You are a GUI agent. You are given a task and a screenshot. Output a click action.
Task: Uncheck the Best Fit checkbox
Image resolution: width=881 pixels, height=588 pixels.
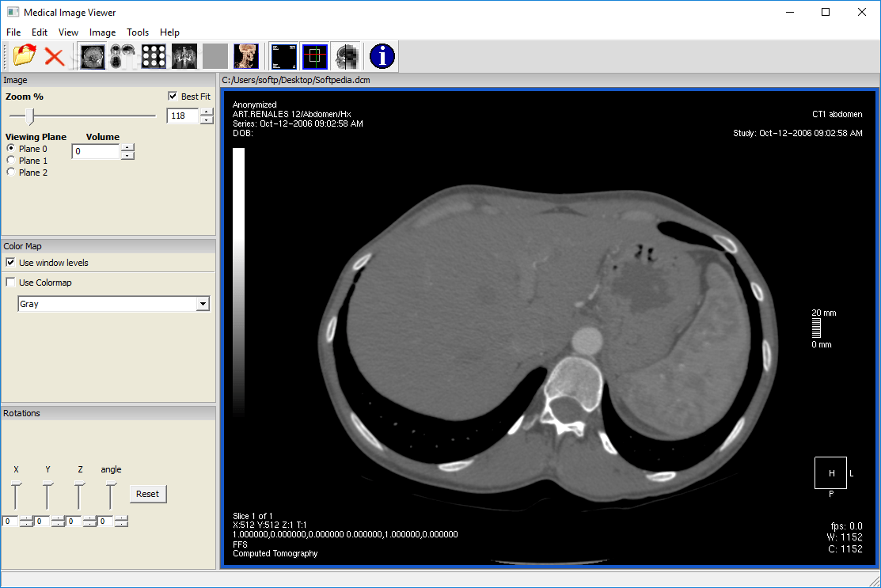(171, 96)
